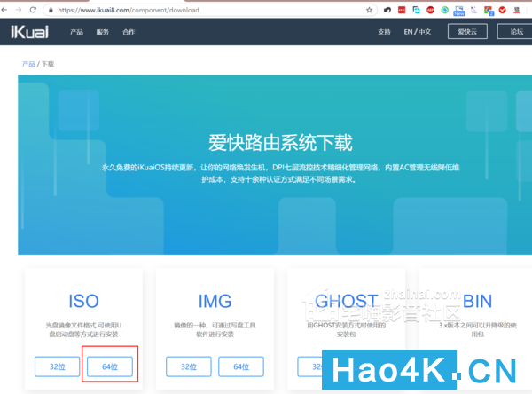This screenshot has height=394, width=532.
Task: Click the 论坛 button
Action: tap(514, 32)
